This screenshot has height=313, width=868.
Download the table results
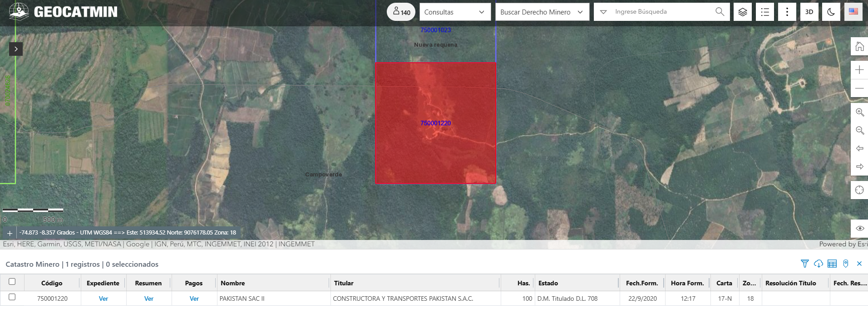click(819, 264)
